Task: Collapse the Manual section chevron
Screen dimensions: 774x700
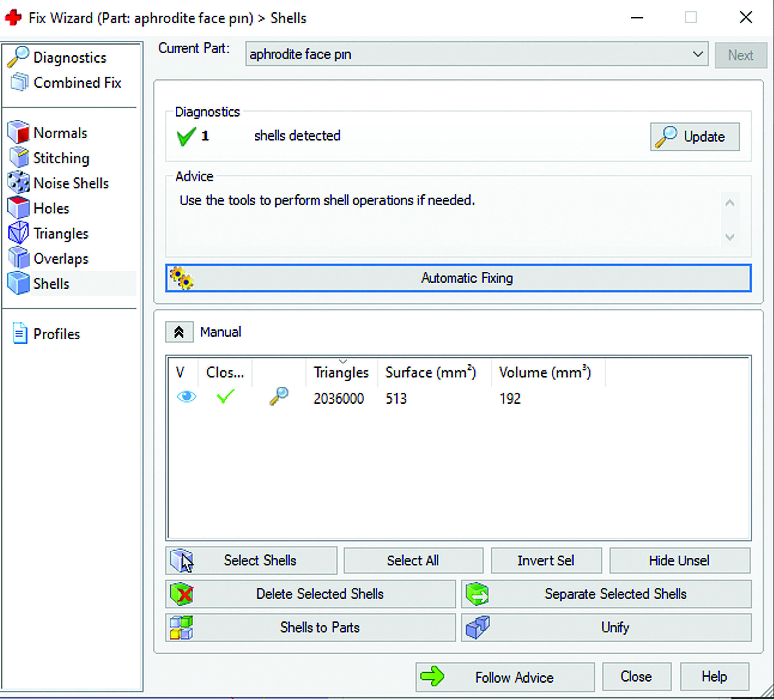Action: pos(179,332)
